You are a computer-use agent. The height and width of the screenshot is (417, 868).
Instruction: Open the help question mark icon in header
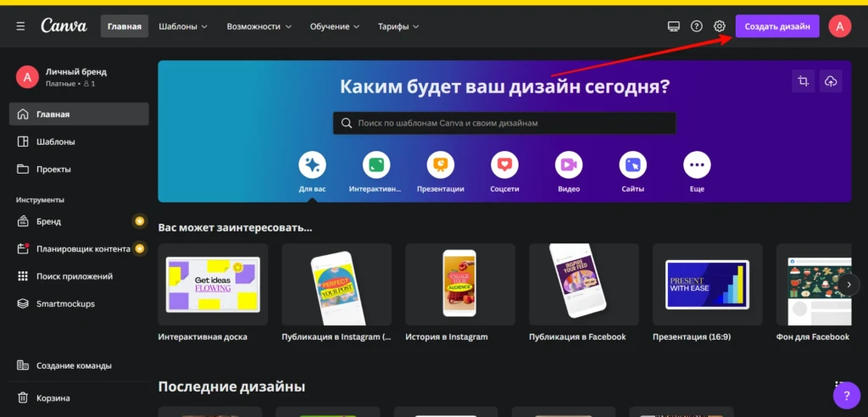click(697, 26)
